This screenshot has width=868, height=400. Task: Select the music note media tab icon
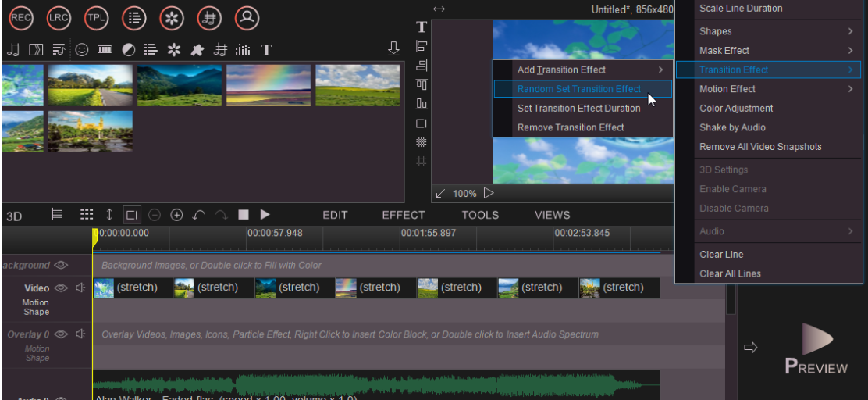coord(13,50)
